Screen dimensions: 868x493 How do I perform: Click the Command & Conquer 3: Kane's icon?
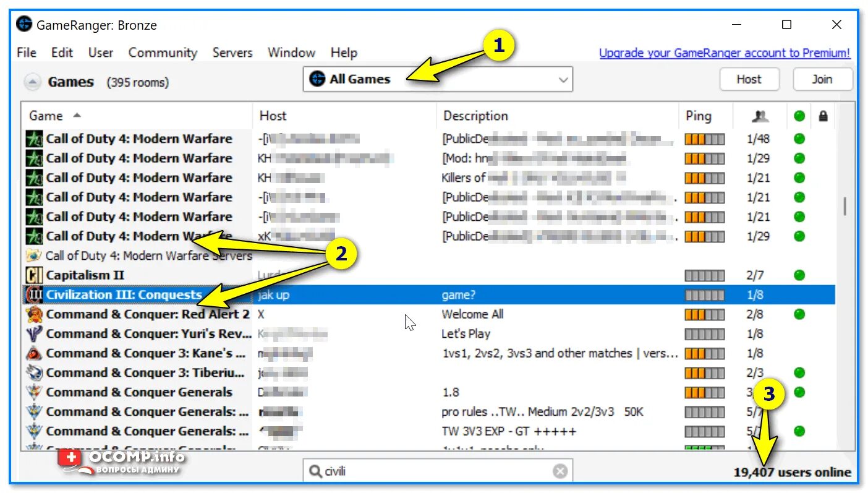pyautogui.click(x=33, y=353)
